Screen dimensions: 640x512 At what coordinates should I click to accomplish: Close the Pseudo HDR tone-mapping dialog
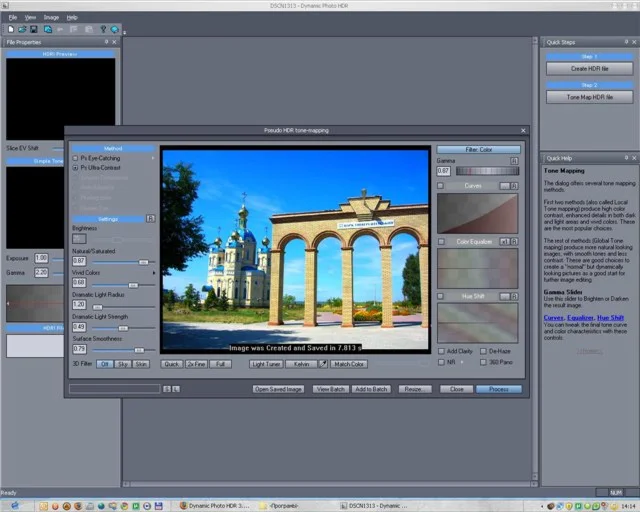pyautogui.click(x=523, y=130)
